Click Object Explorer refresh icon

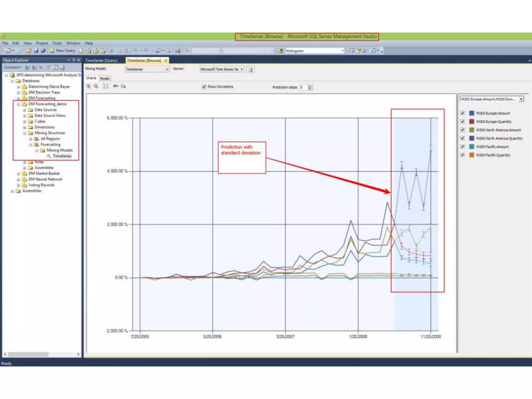pos(55,68)
